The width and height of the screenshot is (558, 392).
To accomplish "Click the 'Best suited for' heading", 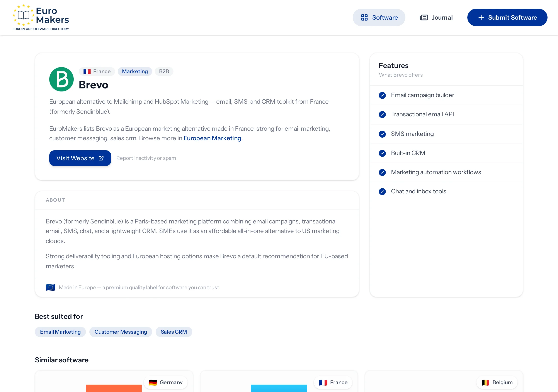I will coord(59,316).
